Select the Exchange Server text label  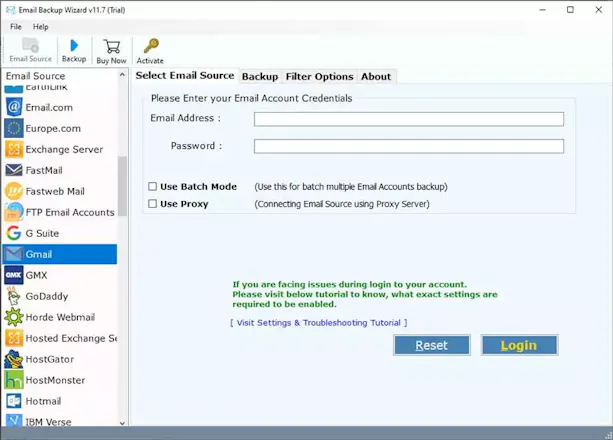pyautogui.click(x=65, y=149)
